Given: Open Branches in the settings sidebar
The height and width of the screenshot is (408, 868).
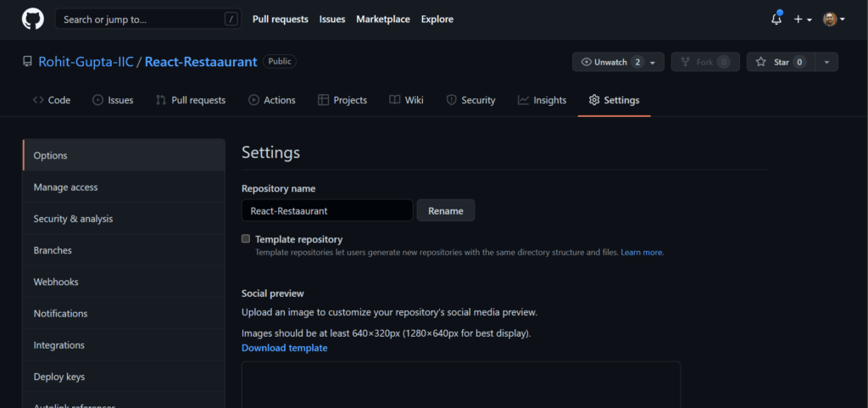Looking at the screenshot, I should [124, 250].
